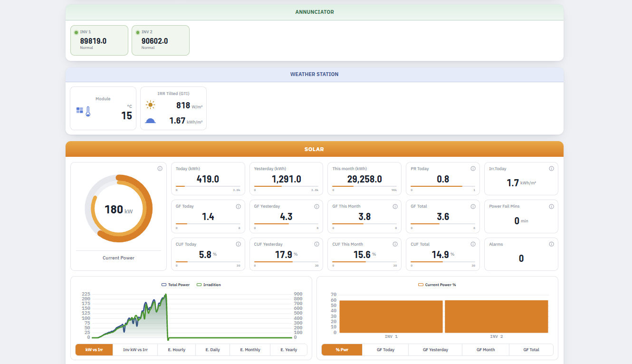This screenshot has width=632, height=364.
Task: Click the info icon on Power Fail Mins card
Action: point(551,207)
